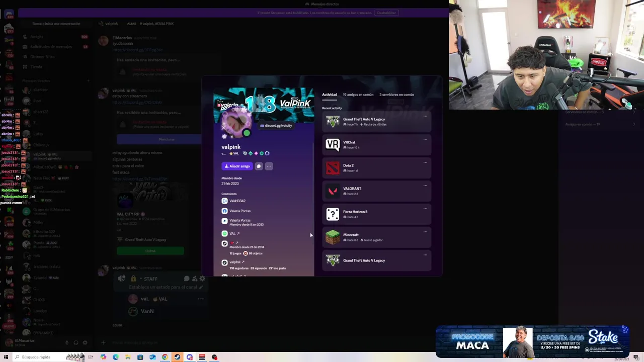Open more options on VRChat activity card

point(425,139)
